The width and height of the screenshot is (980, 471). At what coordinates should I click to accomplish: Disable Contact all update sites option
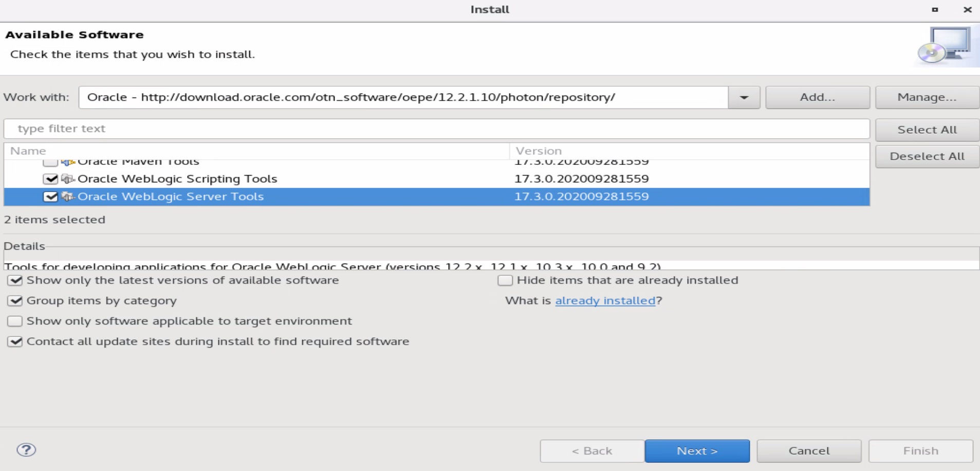pyautogui.click(x=15, y=342)
